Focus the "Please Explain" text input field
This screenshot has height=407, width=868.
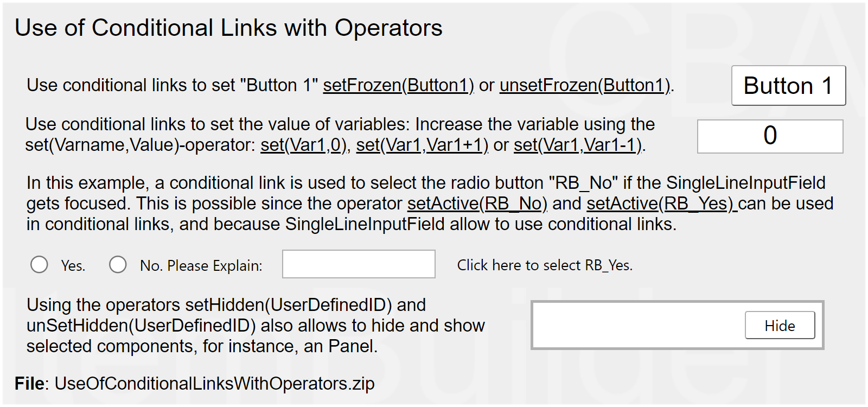tap(359, 264)
